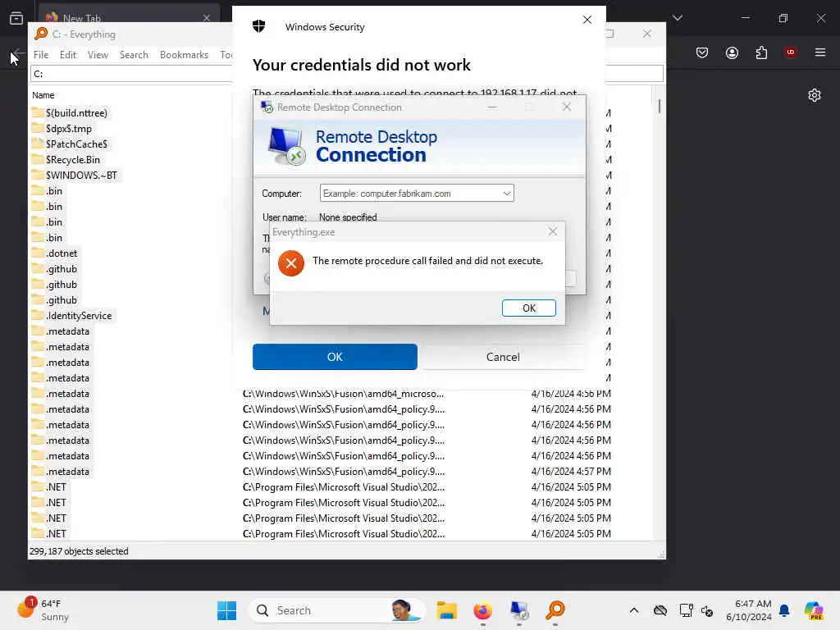Click Cancel in Windows Security dialog
Viewport: 840px width, 630px height.
click(503, 357)
